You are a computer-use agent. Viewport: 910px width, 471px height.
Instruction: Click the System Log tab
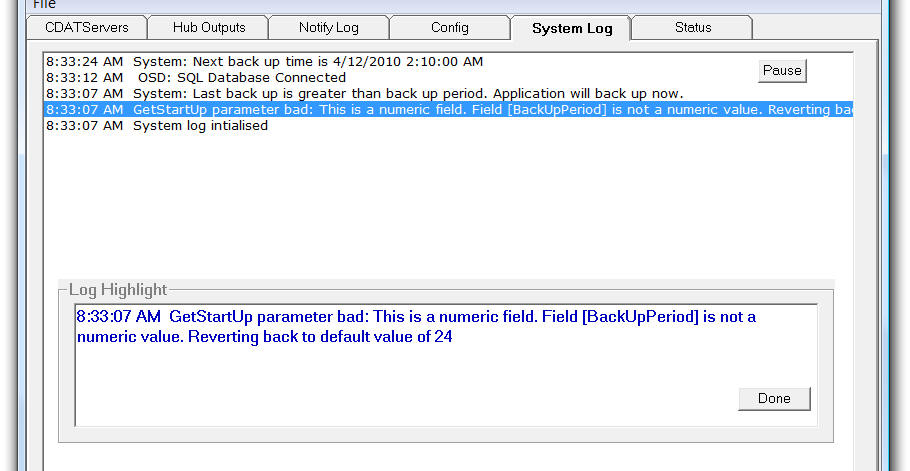(x=572, y=28)
